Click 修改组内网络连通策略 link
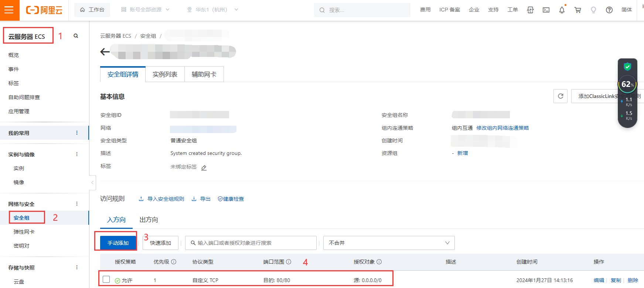The width and height of the screenshot is (644, 288). 502,128
